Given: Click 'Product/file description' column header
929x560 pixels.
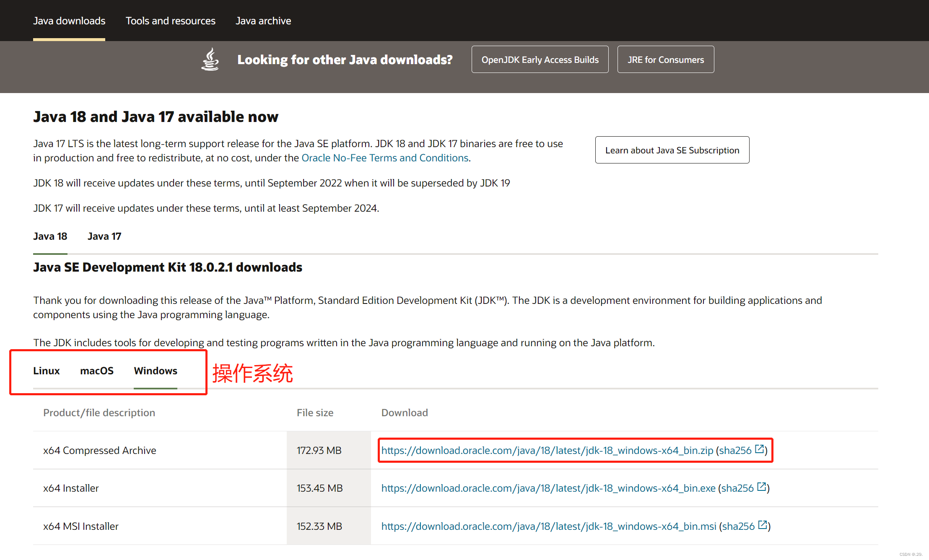Looking at the screenshot, I should 99,413.
